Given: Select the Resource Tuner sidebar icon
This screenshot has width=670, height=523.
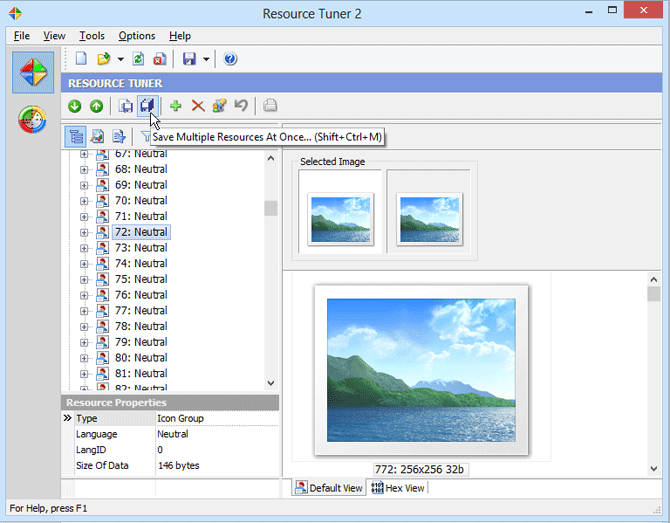Looking at the screenshot, I should [33, 73].
